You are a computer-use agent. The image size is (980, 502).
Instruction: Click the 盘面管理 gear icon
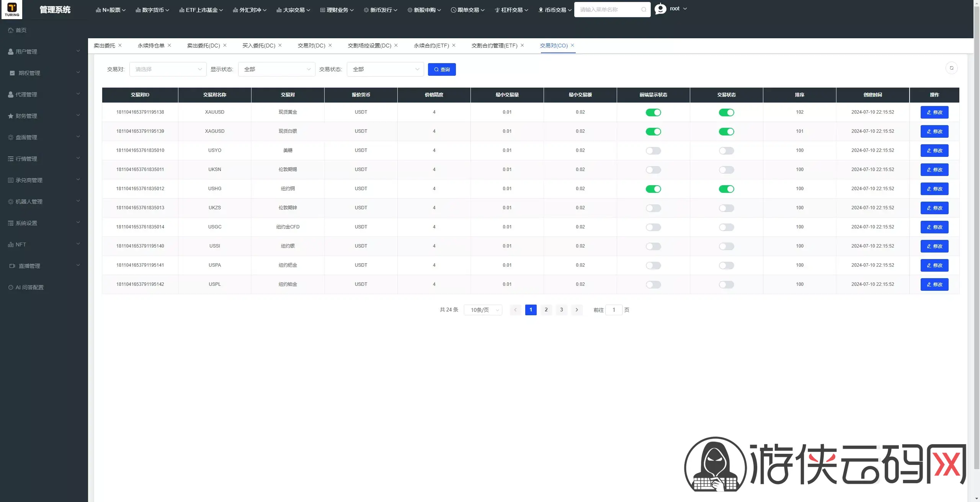(x=11, y=137)
